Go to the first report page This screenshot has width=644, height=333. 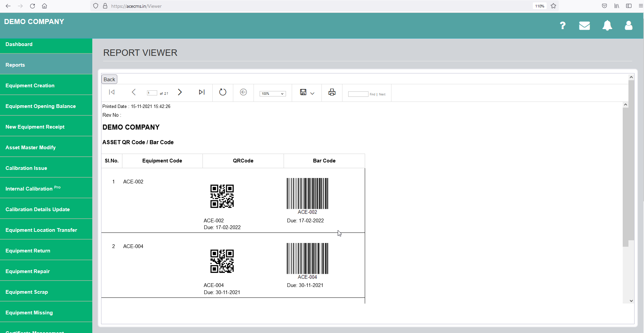112,92
